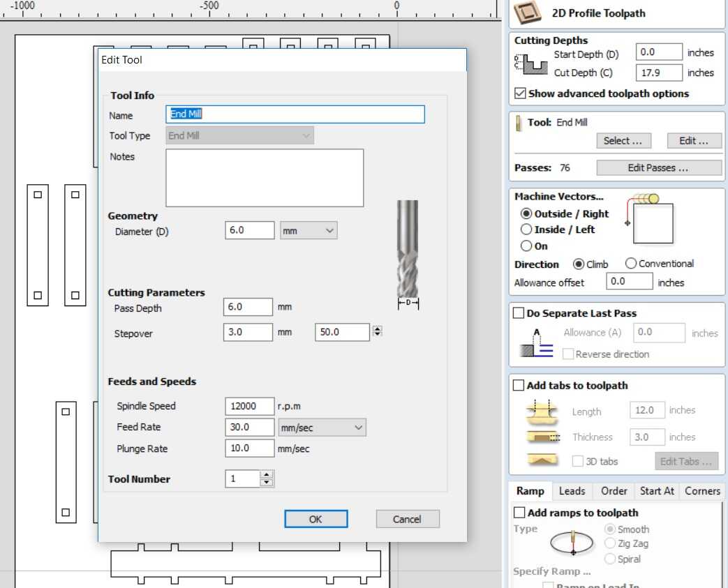
Task: Check Add ramps to toolpath
Action: point(519,513)
